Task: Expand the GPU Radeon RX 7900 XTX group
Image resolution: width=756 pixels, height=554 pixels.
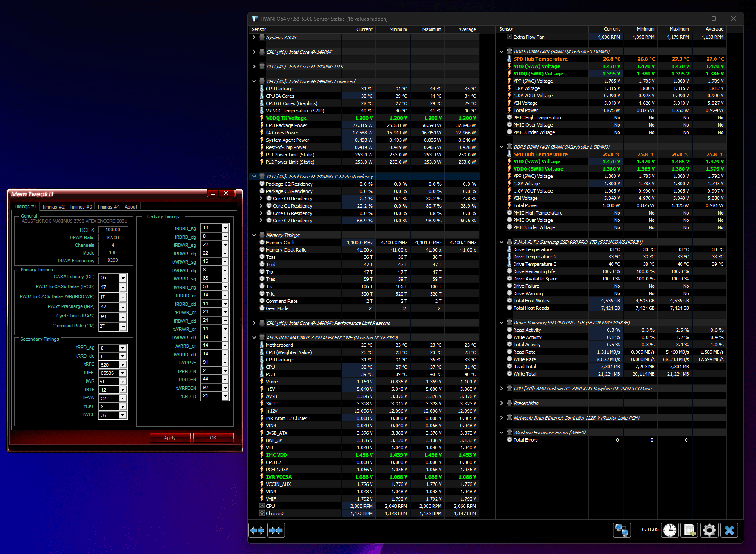Action: pyautogui.click(x=501, y=389)
